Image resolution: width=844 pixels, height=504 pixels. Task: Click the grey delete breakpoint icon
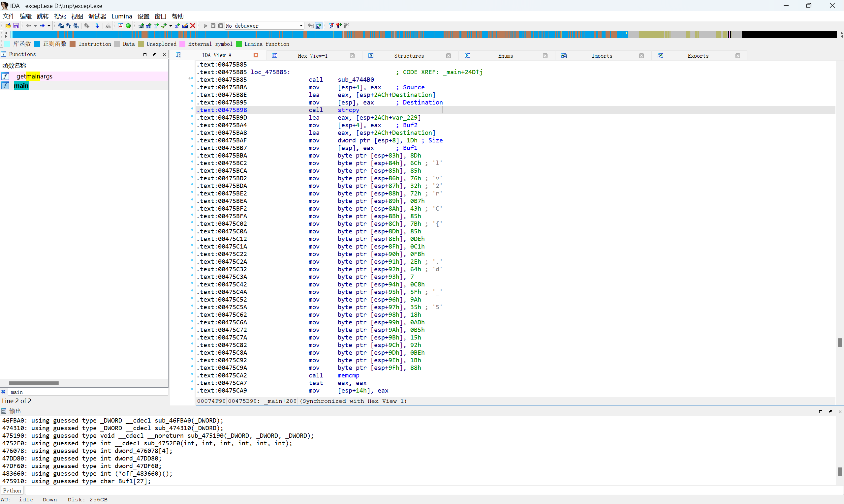pyautogui.click(x=347, y=26)
